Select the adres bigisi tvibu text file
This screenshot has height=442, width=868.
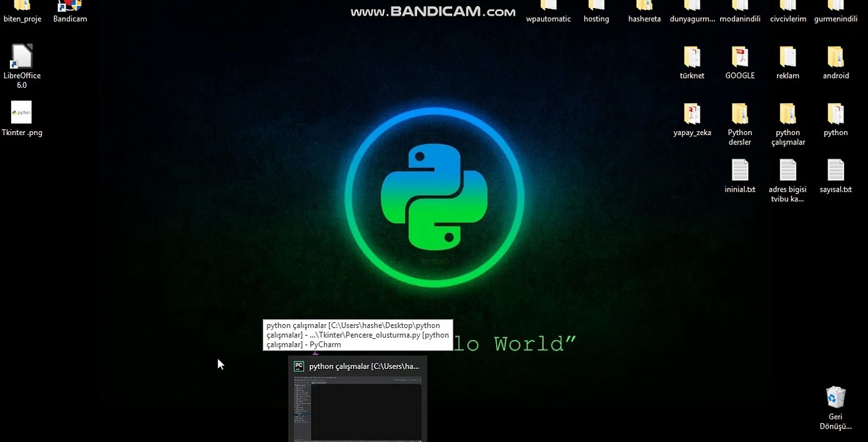pos(788,181)
